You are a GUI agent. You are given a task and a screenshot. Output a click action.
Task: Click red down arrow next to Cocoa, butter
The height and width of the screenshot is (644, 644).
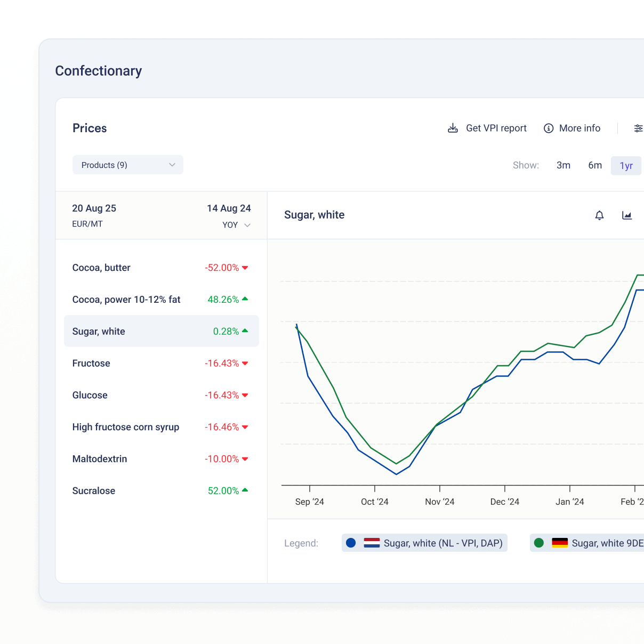coord(245,268)
